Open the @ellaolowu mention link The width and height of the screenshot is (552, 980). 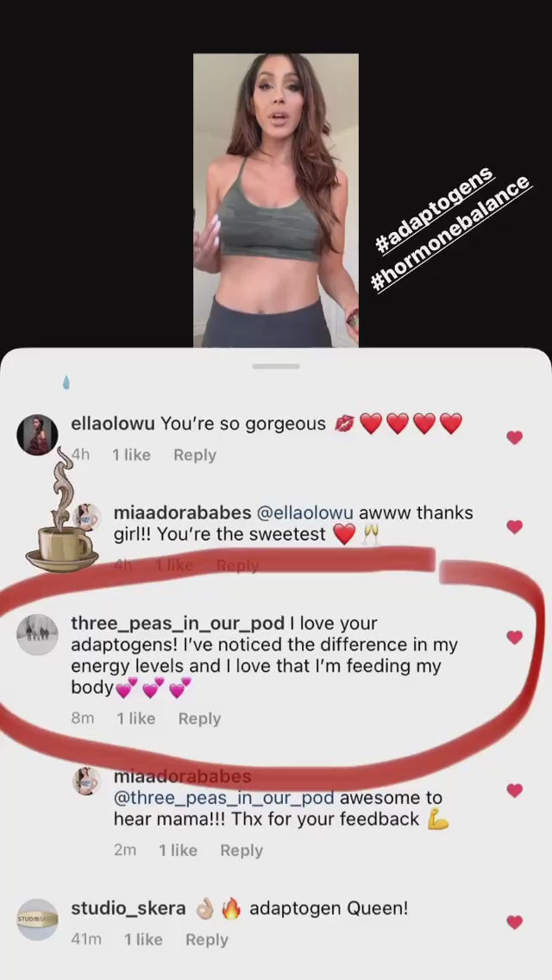tap(304, 513)
